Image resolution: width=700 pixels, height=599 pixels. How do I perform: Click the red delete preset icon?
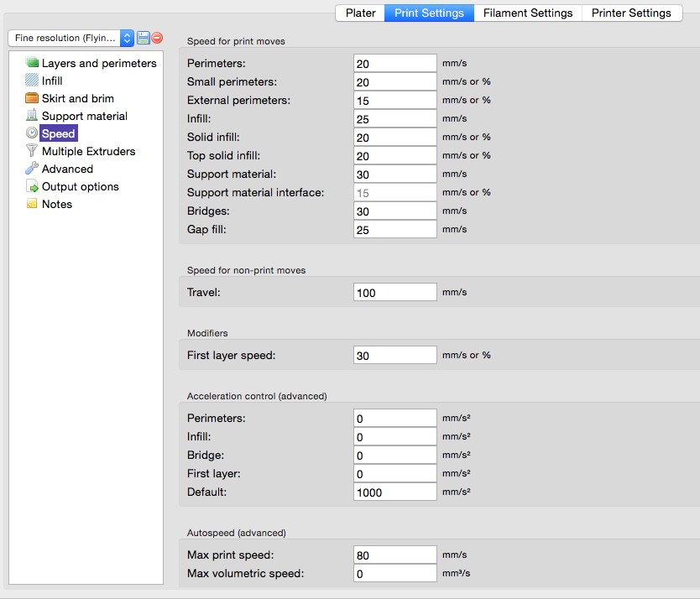[157, 38]
